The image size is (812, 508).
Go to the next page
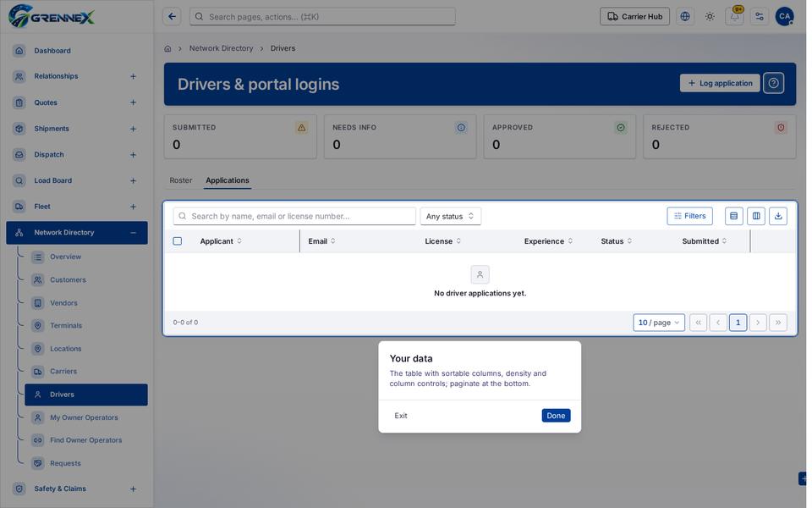(758, 323)
